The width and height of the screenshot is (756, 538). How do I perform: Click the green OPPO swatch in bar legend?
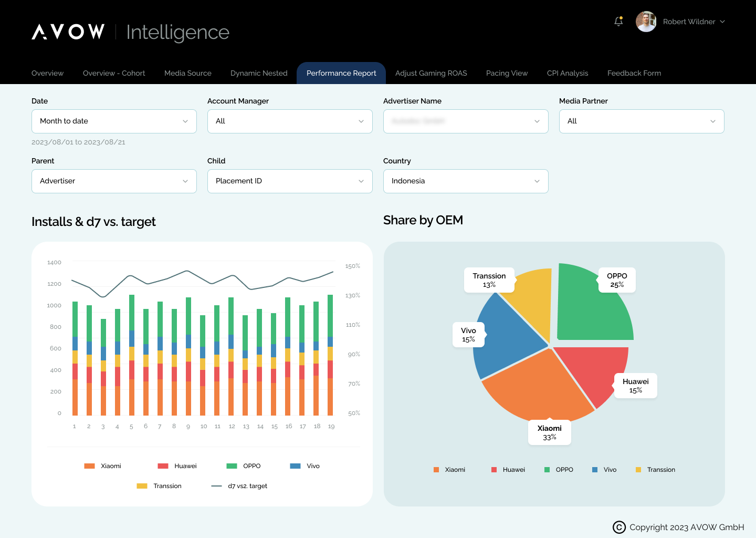(x=232, y=466)
